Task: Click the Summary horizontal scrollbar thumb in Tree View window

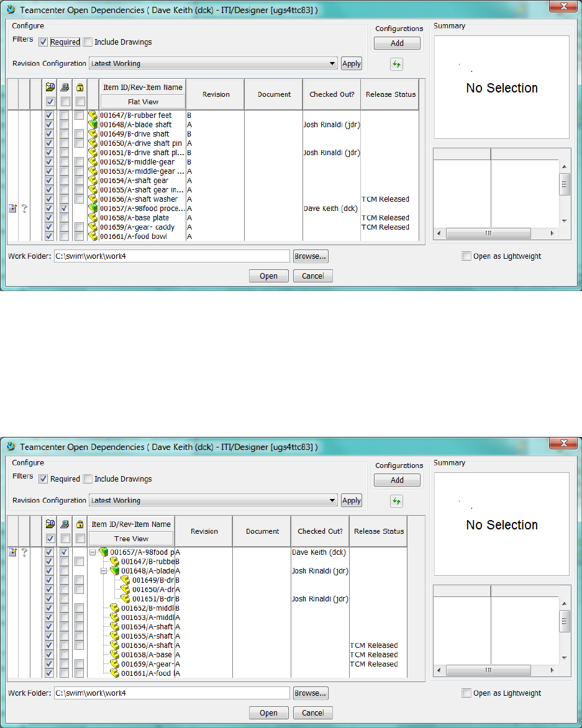Action: point(488,670)
